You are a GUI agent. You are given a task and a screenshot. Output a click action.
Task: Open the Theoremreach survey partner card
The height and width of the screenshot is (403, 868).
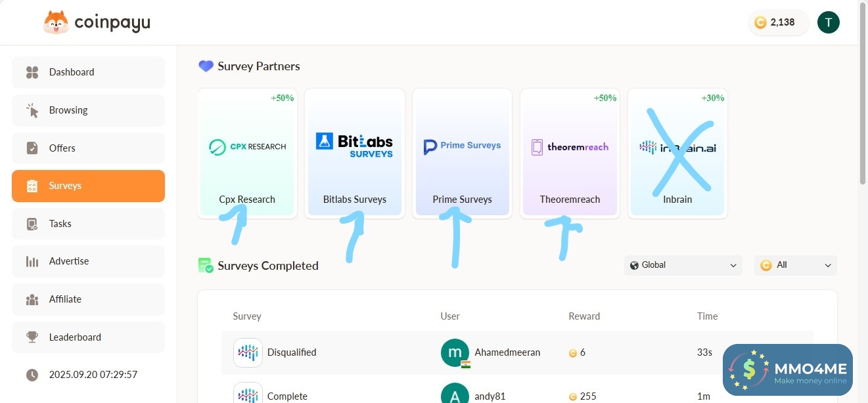pos(570,153)
